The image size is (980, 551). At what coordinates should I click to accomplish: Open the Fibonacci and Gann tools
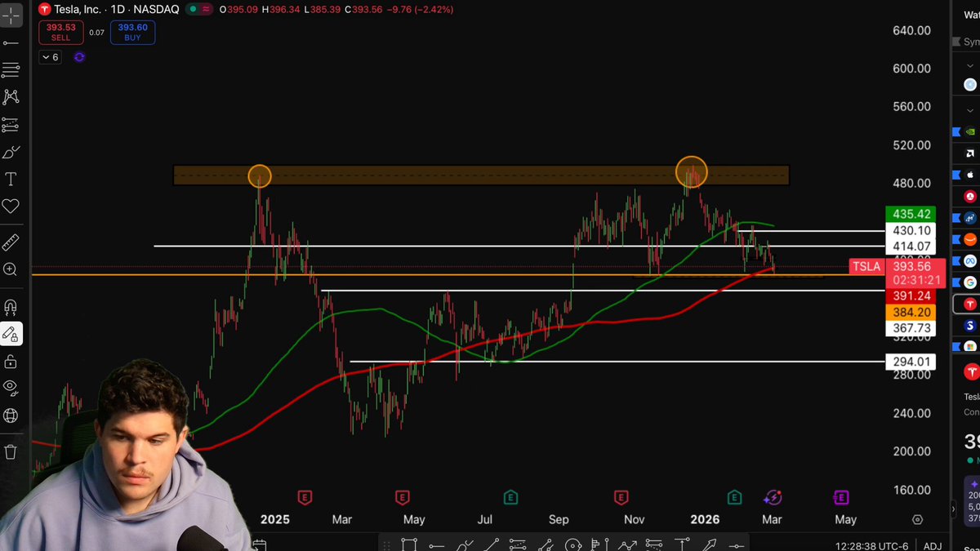click(11, 69)
